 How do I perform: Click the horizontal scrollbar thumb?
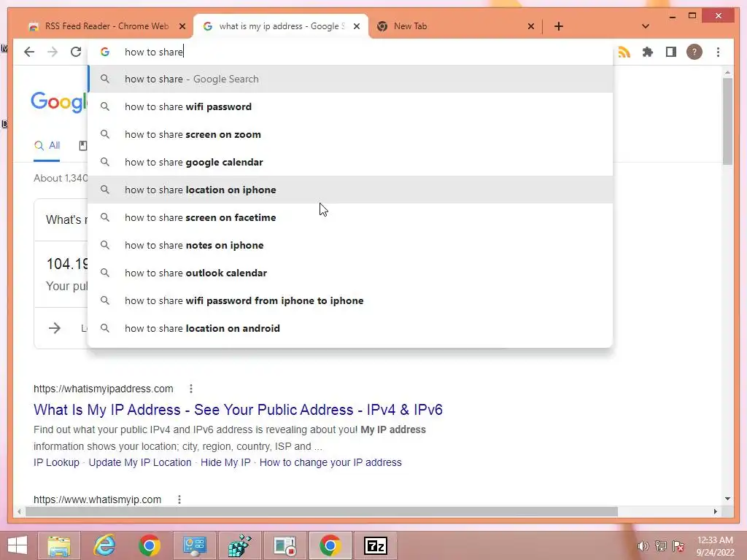(x=322, y=511)
